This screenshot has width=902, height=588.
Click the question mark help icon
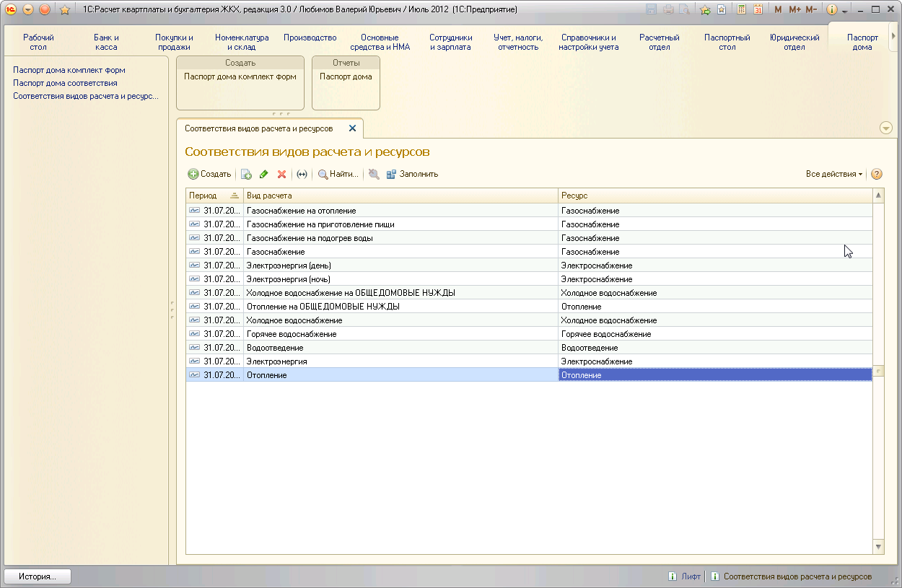[x=877, y=174]
